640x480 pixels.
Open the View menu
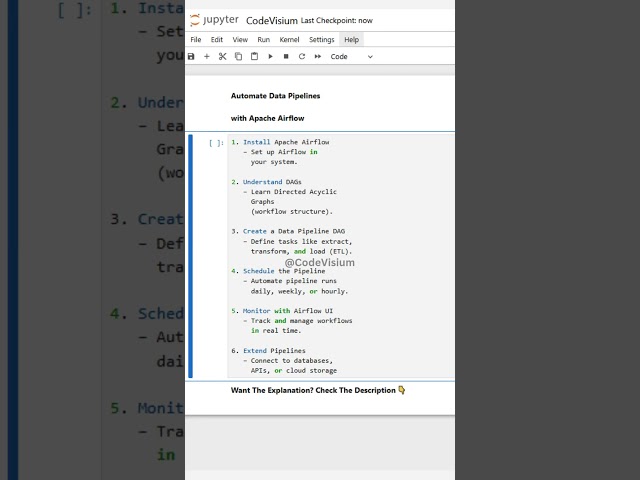(240, 40)
